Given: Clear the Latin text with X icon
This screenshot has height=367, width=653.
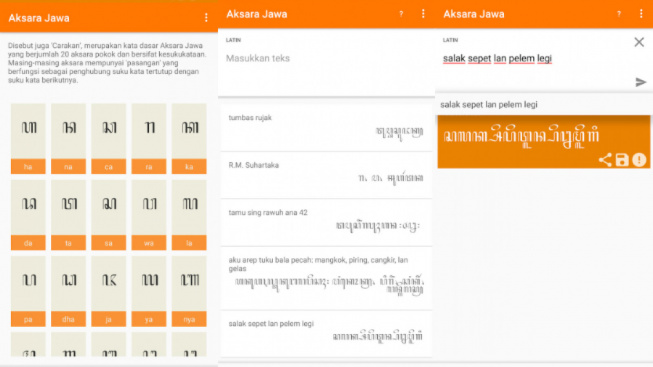Looking at the screenshot, I should tap(639, 42).
